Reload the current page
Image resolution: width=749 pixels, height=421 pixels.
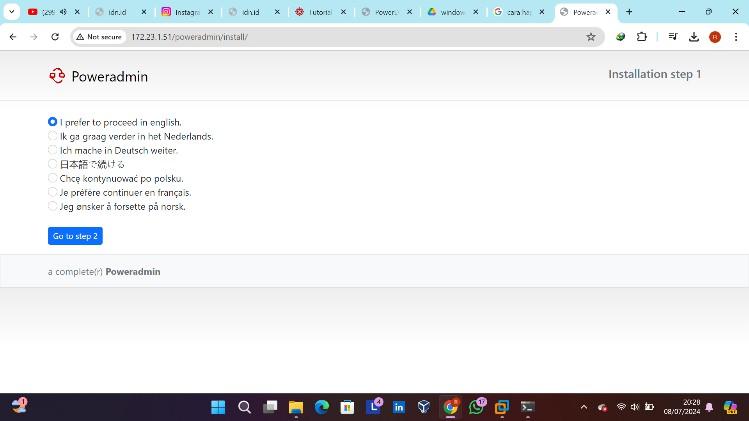point(55,37)
